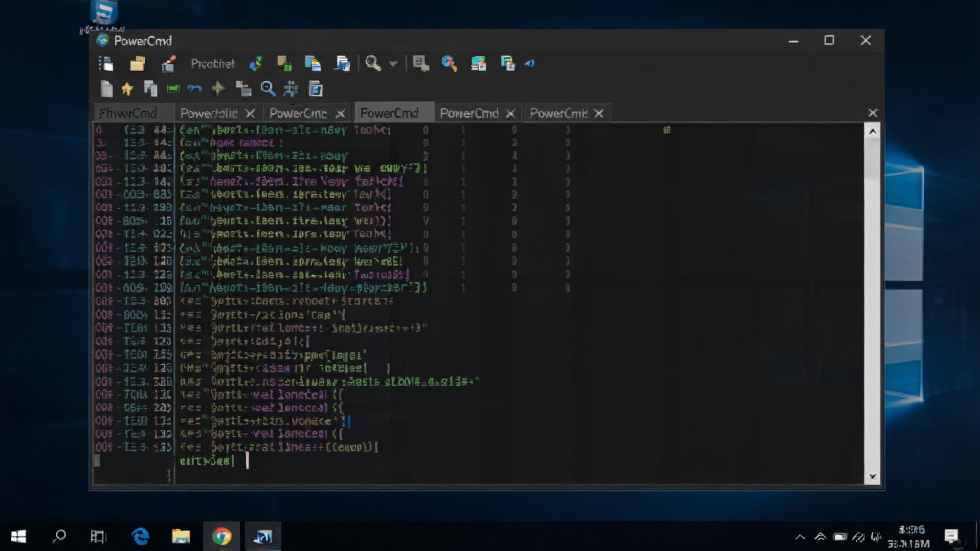Click the Prootiret label in the toolbar
Image resolution: width=980 pixels, height=551 pixels.
(212, 64)
